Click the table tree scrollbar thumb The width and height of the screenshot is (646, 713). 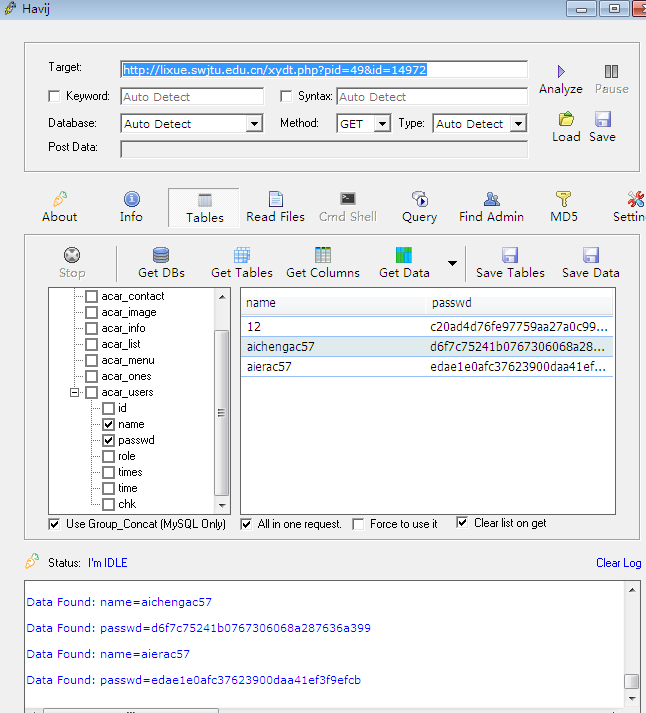tap(221, 413)
